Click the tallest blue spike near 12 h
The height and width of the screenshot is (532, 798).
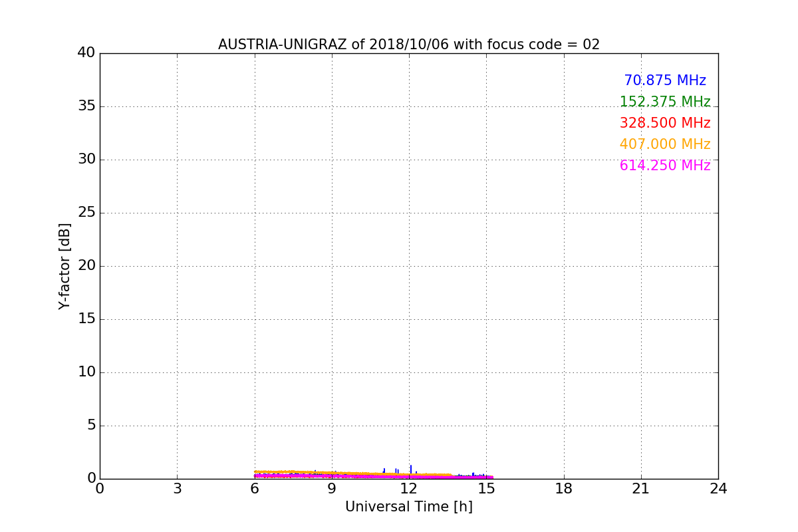click(x=411, y=469)
